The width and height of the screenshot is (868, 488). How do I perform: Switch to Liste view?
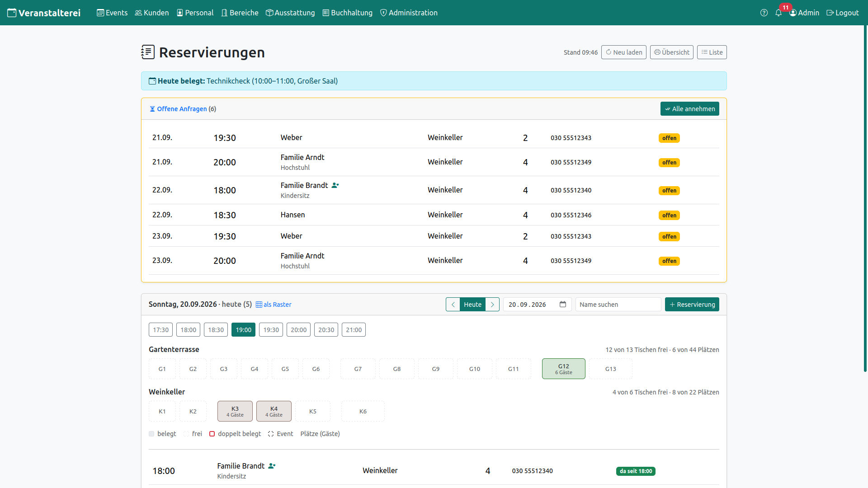pos(712,52)
